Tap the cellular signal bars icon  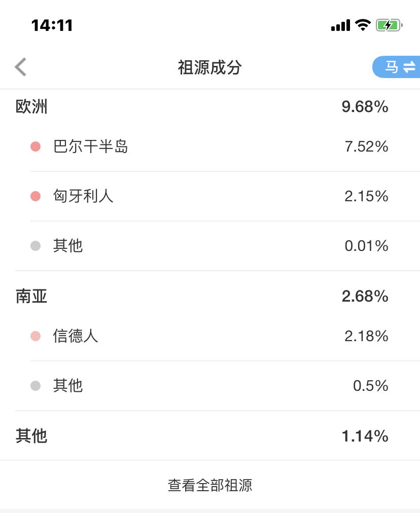(x=340, y=25)
